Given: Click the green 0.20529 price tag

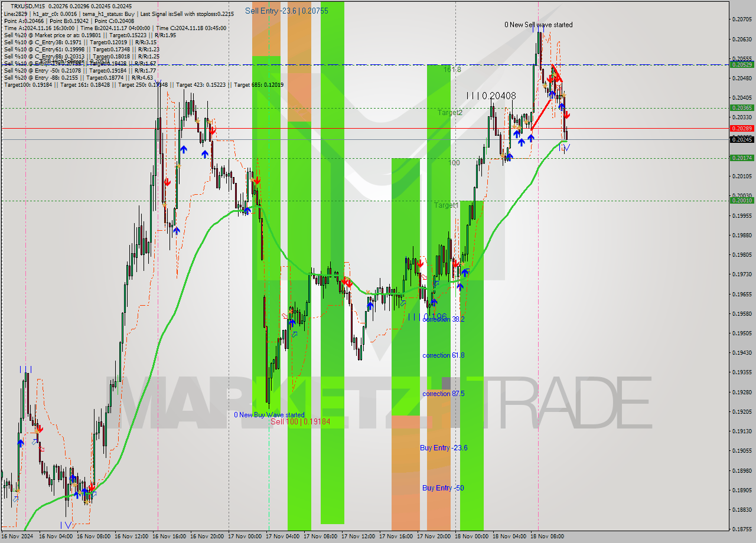Looking at the screenshot, I should point(742,64).
